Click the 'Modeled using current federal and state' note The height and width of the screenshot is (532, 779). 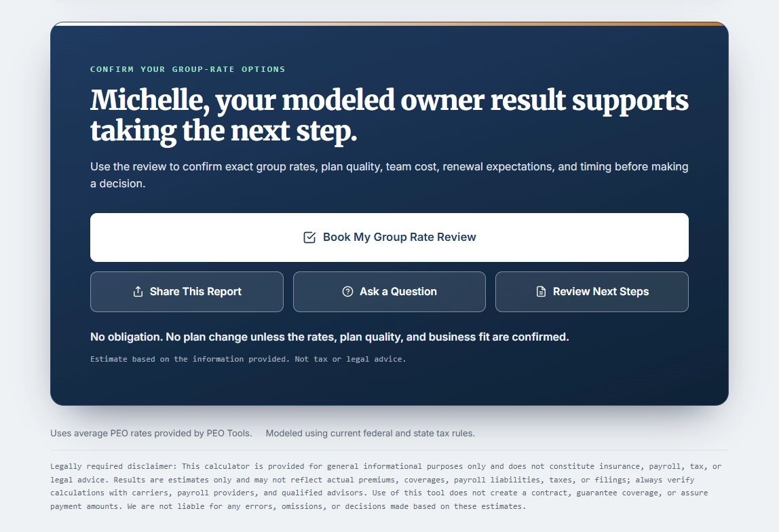pos(370,433)
